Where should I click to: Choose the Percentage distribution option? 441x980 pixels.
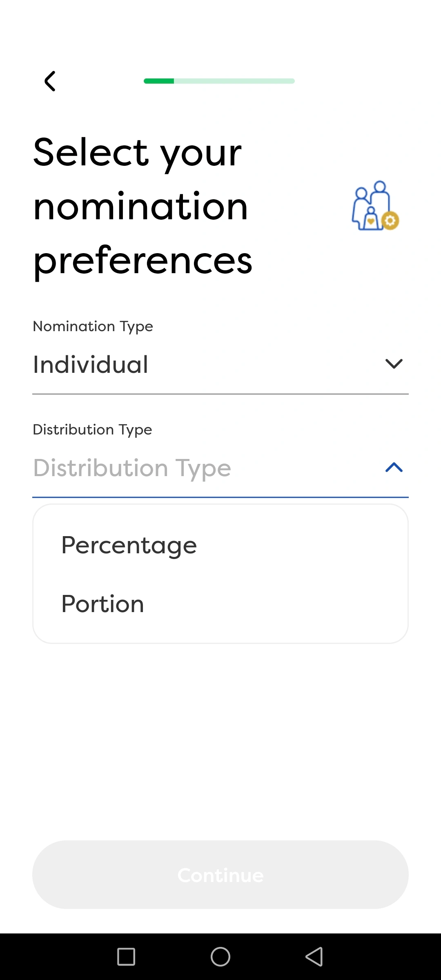129,545
